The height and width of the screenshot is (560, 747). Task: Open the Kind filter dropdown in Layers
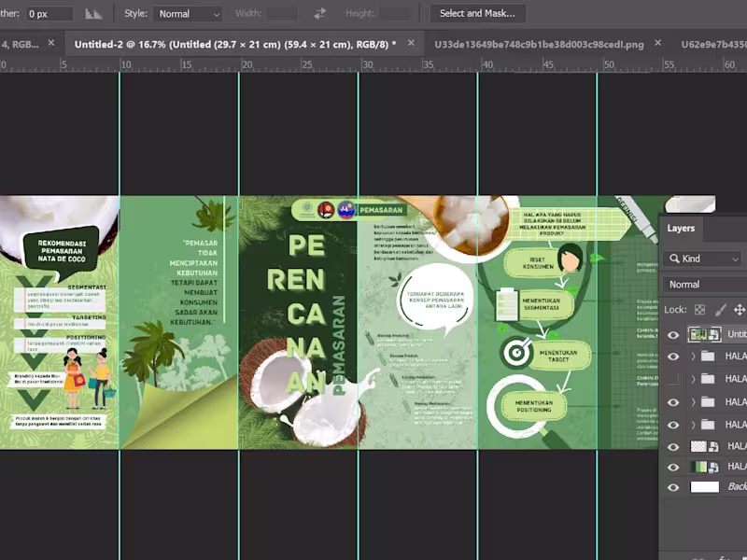pyautogui.click(x=704, y=259)
